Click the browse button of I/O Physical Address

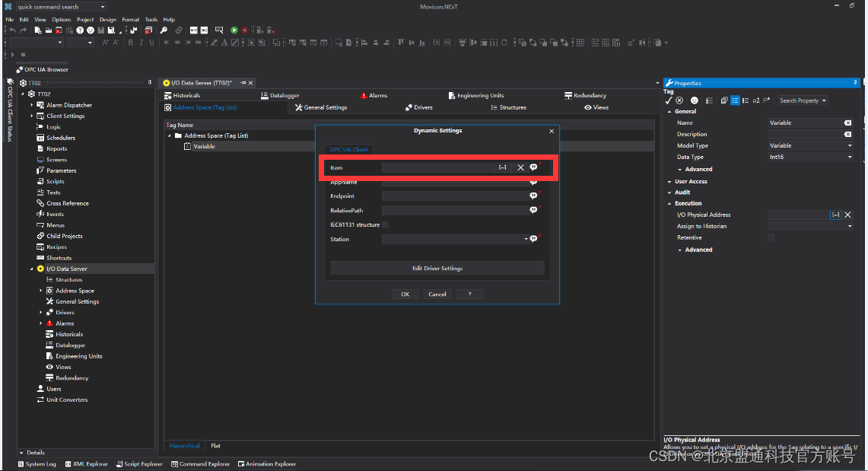(836, 215)
